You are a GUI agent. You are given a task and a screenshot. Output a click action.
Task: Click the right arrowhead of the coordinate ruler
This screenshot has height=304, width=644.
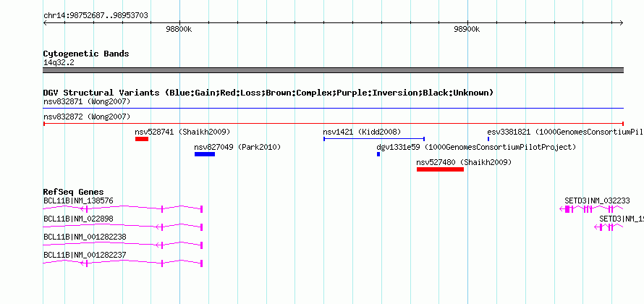pyautogui.click(x=622, y=22)
